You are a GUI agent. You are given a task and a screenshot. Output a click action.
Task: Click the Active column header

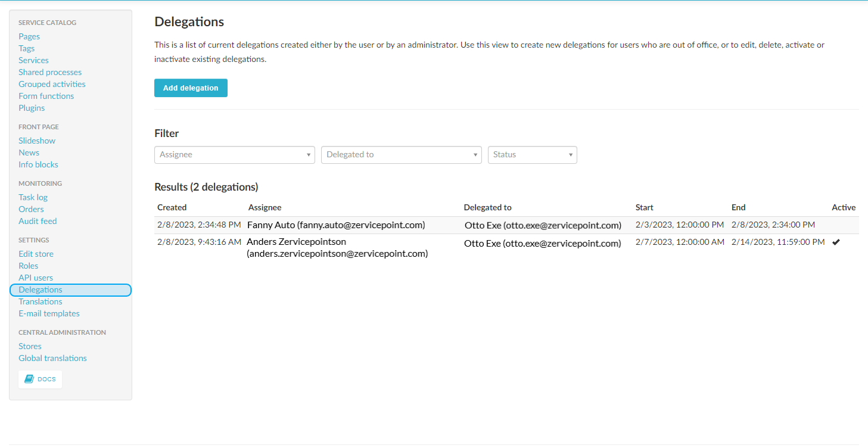coord(843,207)
